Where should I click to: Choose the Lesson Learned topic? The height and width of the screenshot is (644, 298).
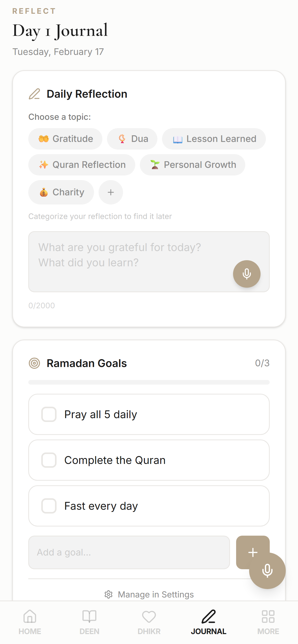[x=214, y=139]
